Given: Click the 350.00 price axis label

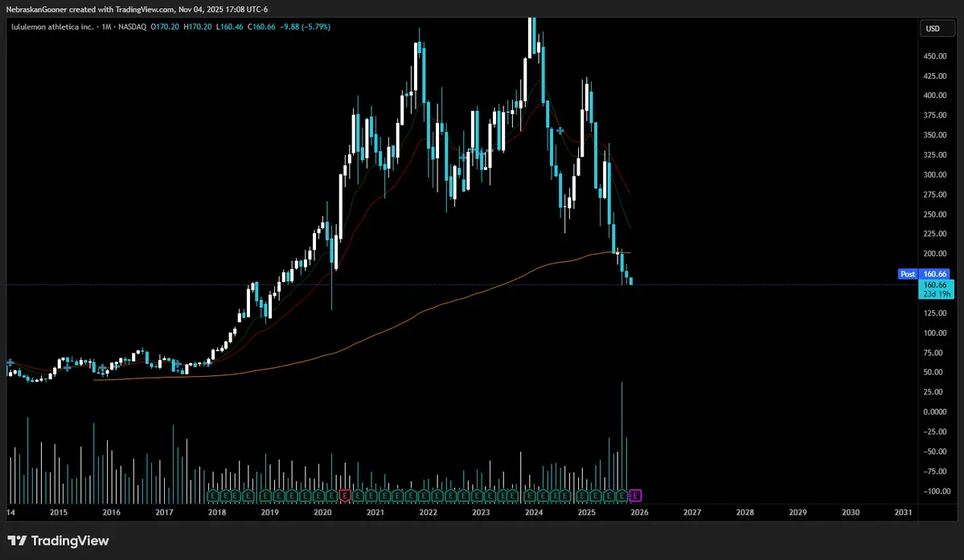Looking at the screenshot, I should point(934,135).
